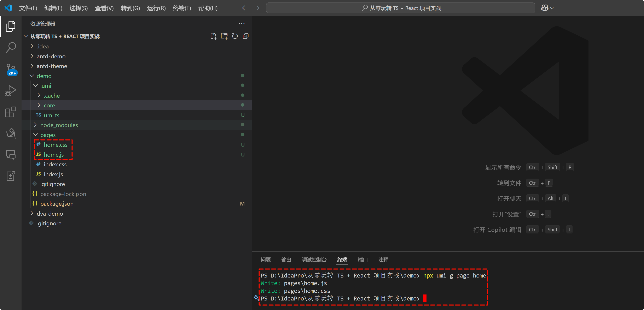Open the package.json file
The image size is (644, 310).
pos(137,204)
